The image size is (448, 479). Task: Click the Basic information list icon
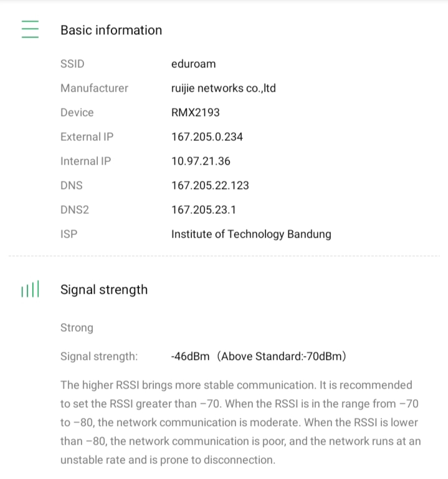30,29
